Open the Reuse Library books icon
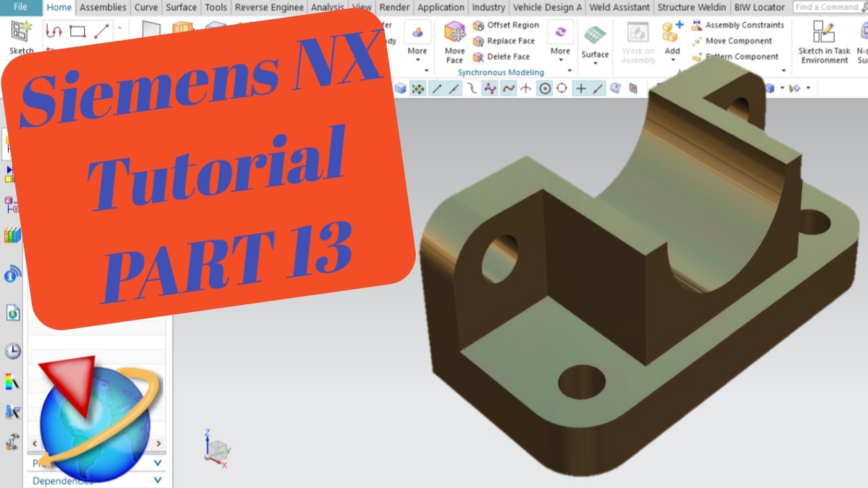868x488 pixels. click(13, 236)
